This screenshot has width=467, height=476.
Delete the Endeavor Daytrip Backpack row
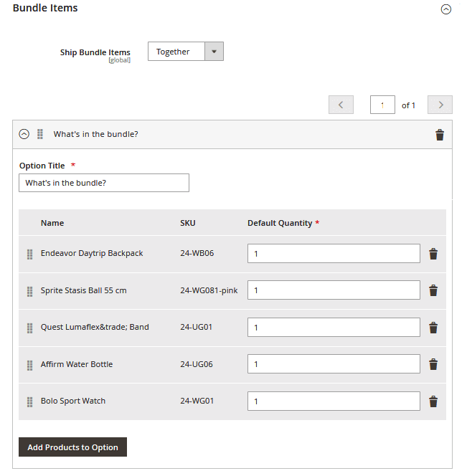pyautogui.click(x=433, y=254)
